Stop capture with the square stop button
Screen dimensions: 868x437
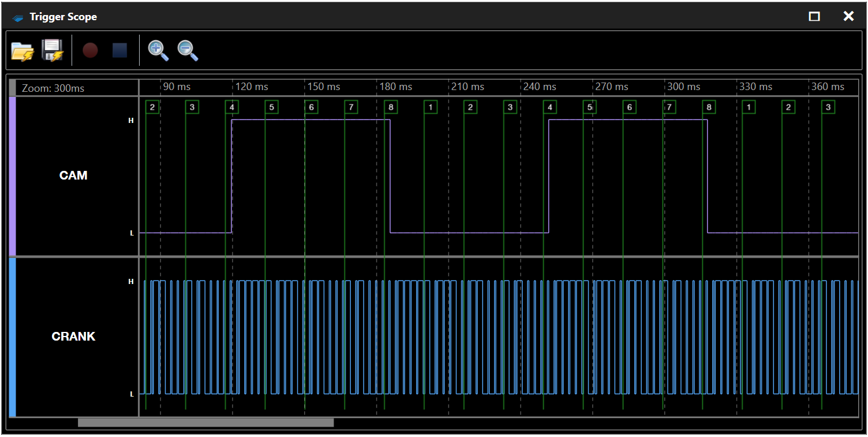pos(119,50)
